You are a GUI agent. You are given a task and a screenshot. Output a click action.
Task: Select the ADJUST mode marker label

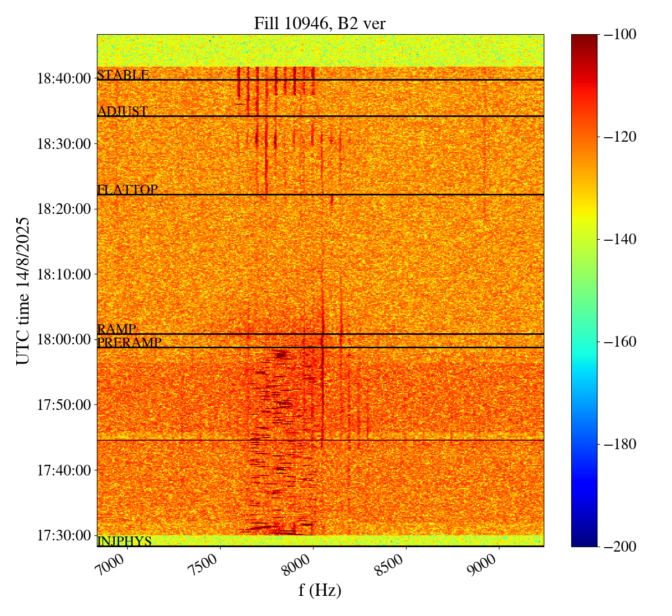pyautogui.click(x=123, y=111)
